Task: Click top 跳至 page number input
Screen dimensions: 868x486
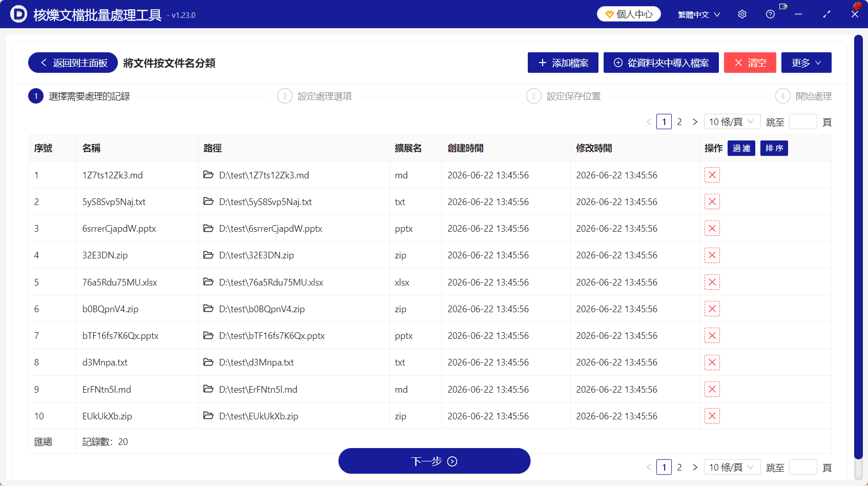Action: [803, 122]
